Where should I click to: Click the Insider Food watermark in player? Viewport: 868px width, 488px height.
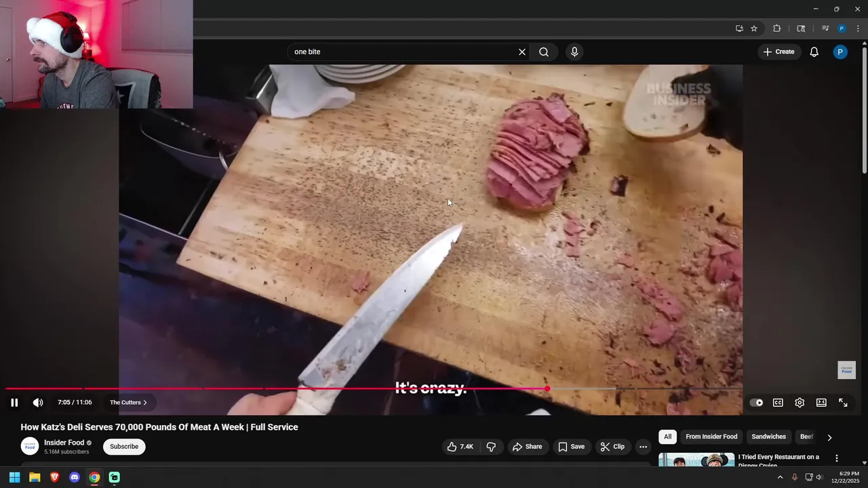click(x=846, y=370)
